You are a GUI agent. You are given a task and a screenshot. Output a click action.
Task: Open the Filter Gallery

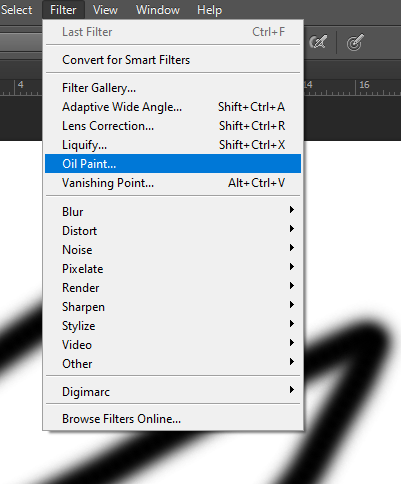(173, 88)
